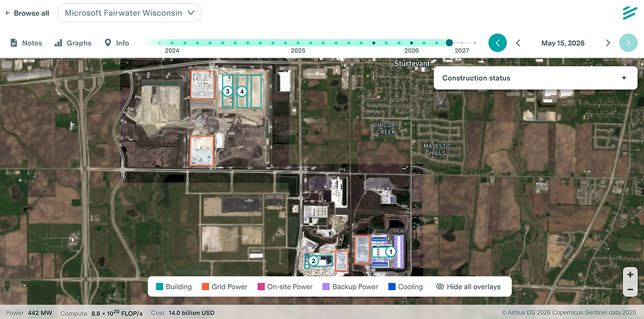Select the timeline dot above 2026 label
The height and width of the screenshot is (319, 644).
click(x=411, y=43)
